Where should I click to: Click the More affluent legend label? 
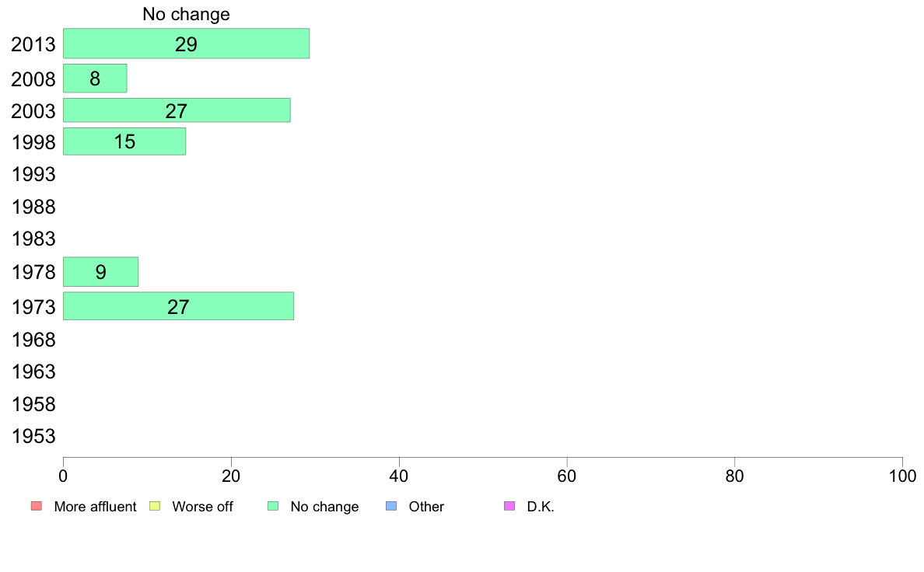tap(95, 507)
